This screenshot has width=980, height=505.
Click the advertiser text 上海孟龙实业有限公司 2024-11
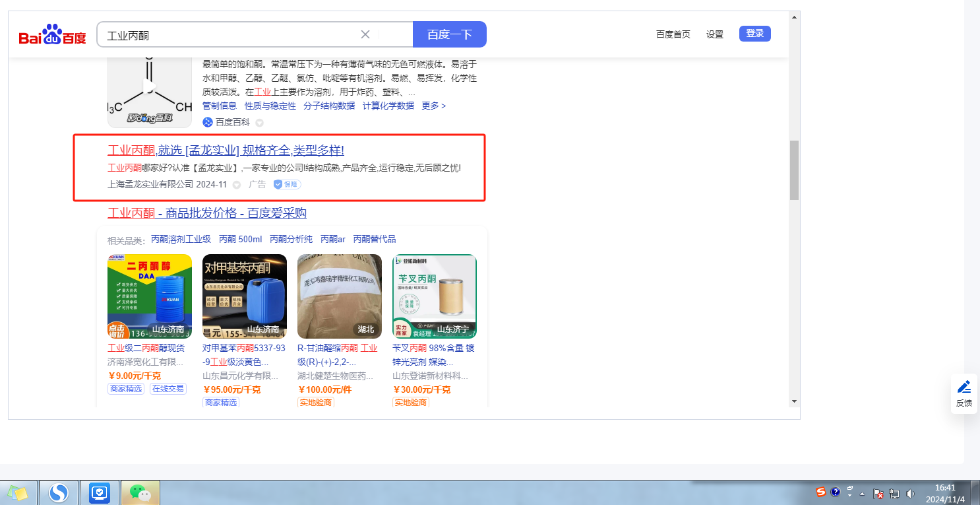click(x=168, y=185)
